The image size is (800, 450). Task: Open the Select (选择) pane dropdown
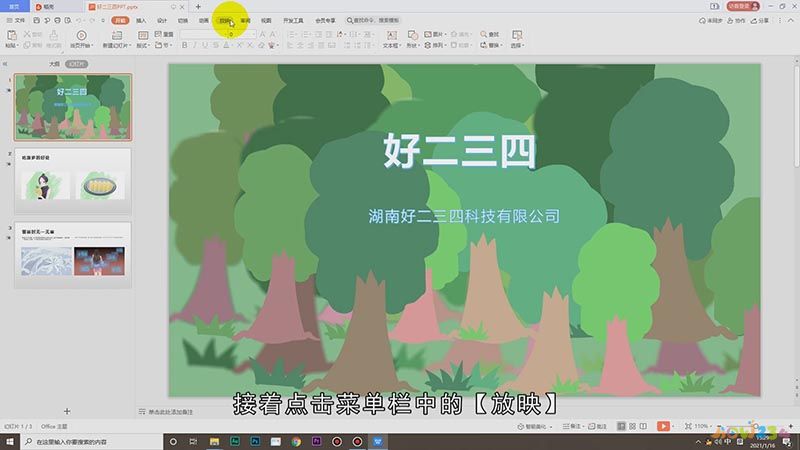(517, 38)
